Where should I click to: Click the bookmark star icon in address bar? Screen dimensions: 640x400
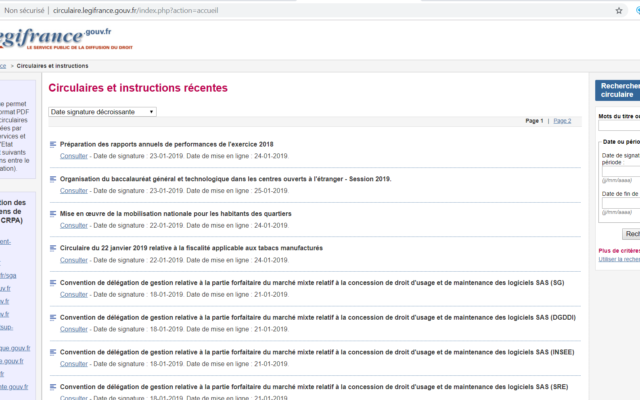(619, 11)
